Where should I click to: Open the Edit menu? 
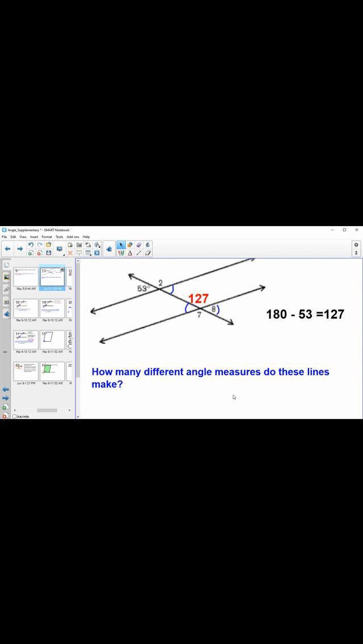[13, 237]
